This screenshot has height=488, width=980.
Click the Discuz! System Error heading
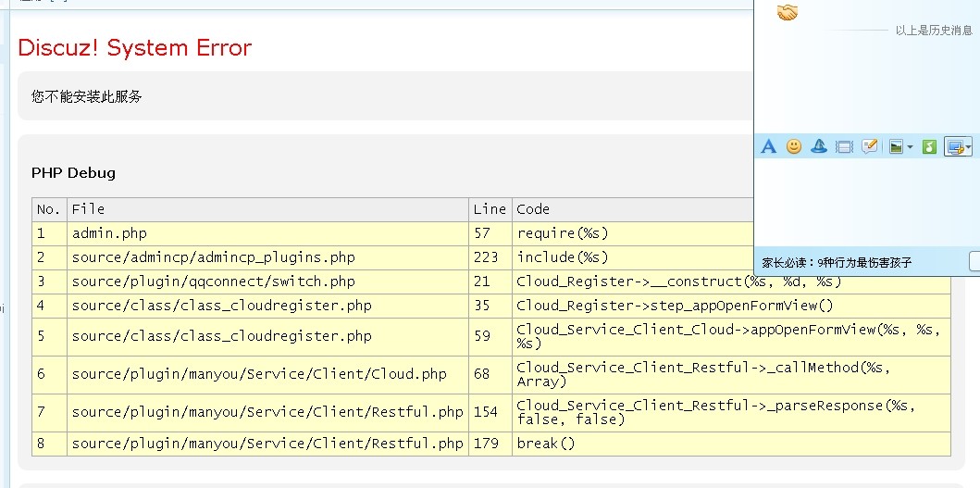[135, 47]
